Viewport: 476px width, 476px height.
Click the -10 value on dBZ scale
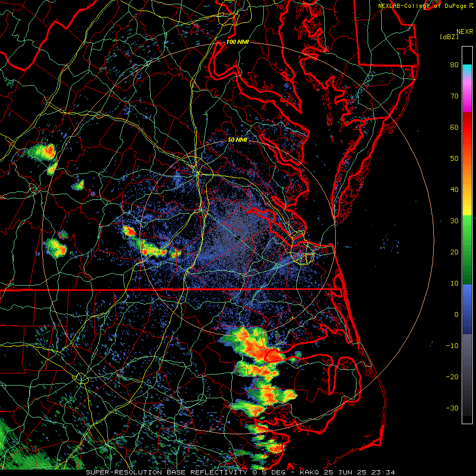click(452, 346)
